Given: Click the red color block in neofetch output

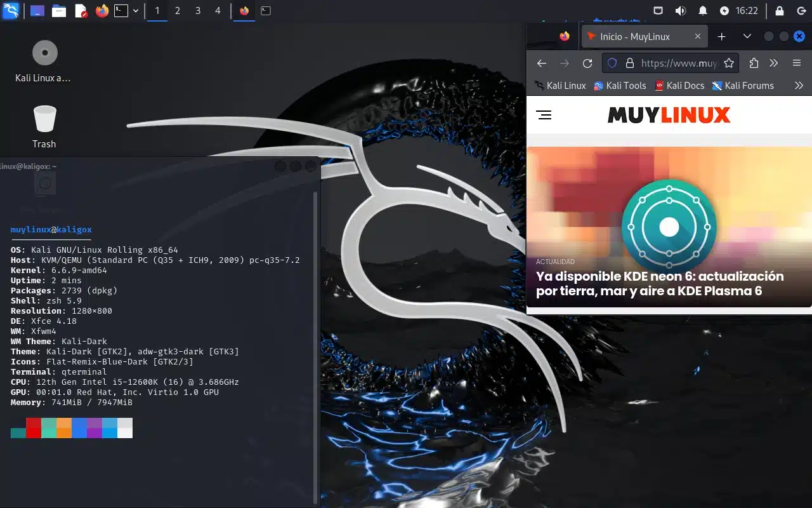Looking at the screenshot, I should [34, 428].
